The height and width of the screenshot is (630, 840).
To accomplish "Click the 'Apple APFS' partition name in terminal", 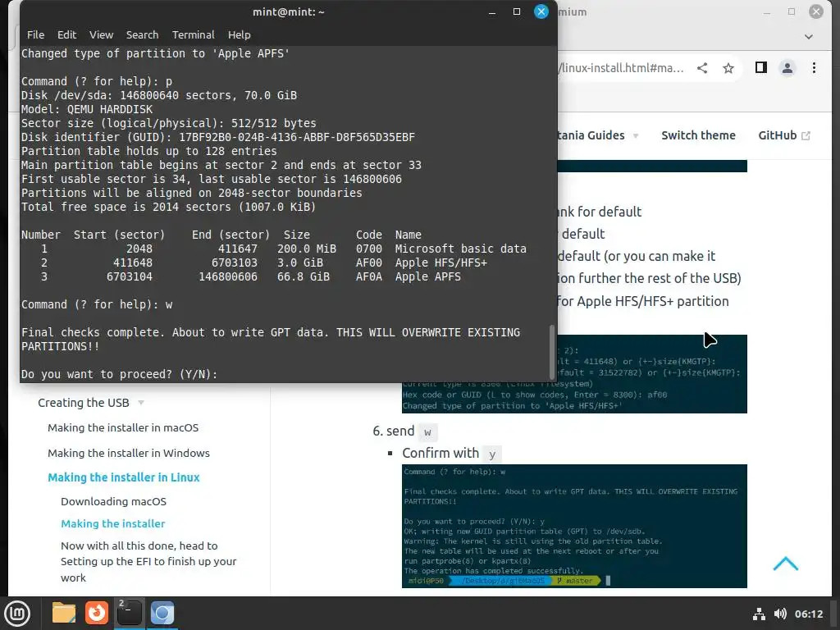I will [x=427, y=276].
